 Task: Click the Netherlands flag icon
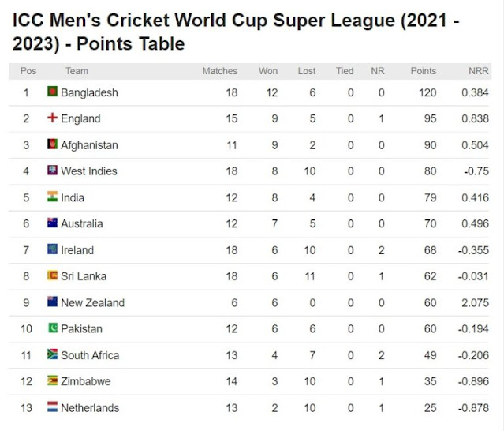coord(52,407)
